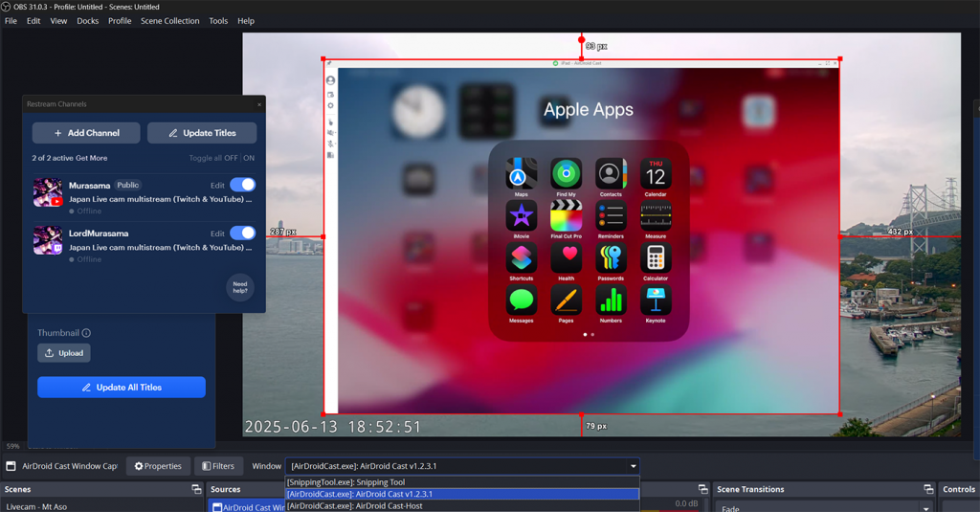Tap the Find My app icon
The image size is (980, 512).
click(x=566, y=174)
